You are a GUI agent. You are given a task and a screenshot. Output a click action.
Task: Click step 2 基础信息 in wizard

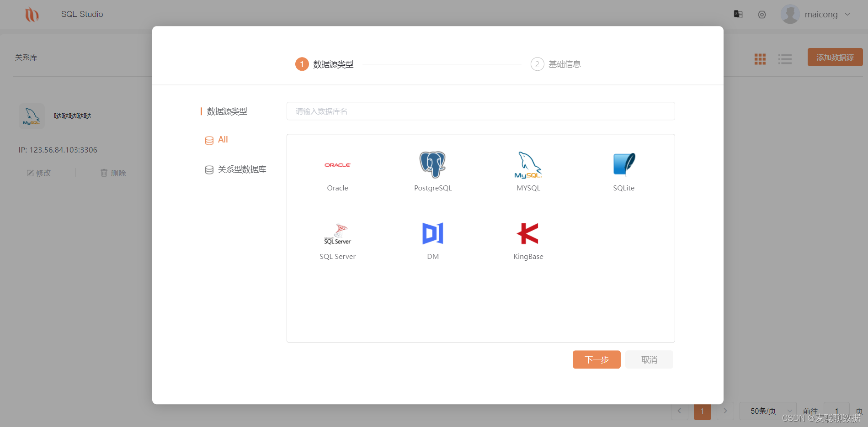[556, 64]
